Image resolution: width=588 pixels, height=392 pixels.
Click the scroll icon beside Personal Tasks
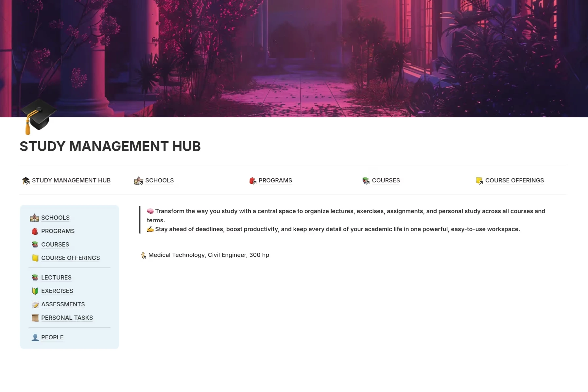click(x=35, y=318)
